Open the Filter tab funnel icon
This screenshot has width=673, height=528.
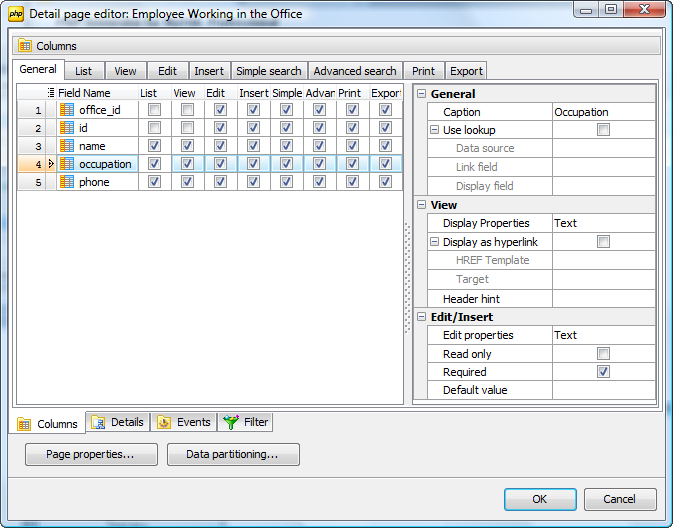click(230, 422)
